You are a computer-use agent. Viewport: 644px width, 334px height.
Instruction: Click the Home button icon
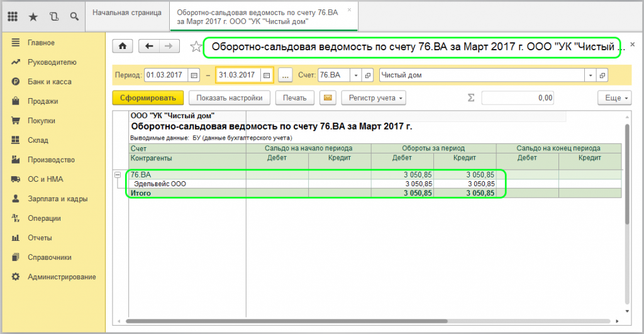[123, 46]
